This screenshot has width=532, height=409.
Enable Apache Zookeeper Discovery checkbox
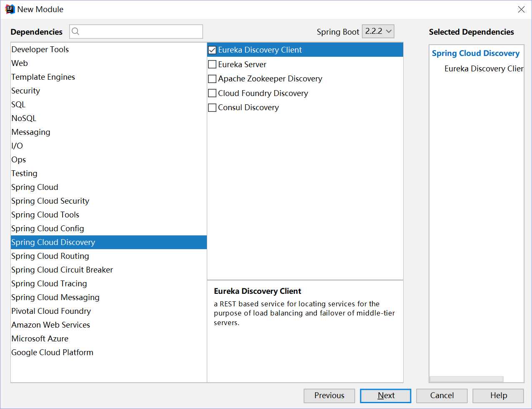click(x=212, y=78)
